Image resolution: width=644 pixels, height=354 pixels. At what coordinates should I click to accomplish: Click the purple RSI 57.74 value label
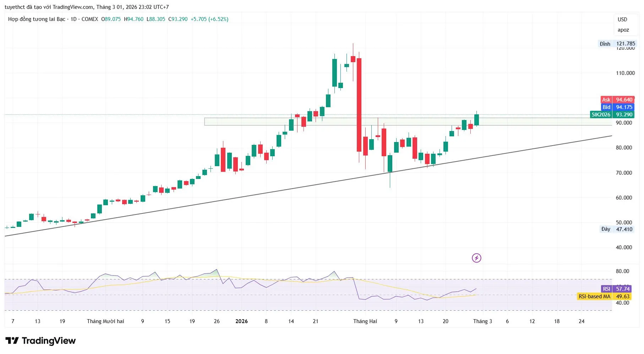(617, 289)
